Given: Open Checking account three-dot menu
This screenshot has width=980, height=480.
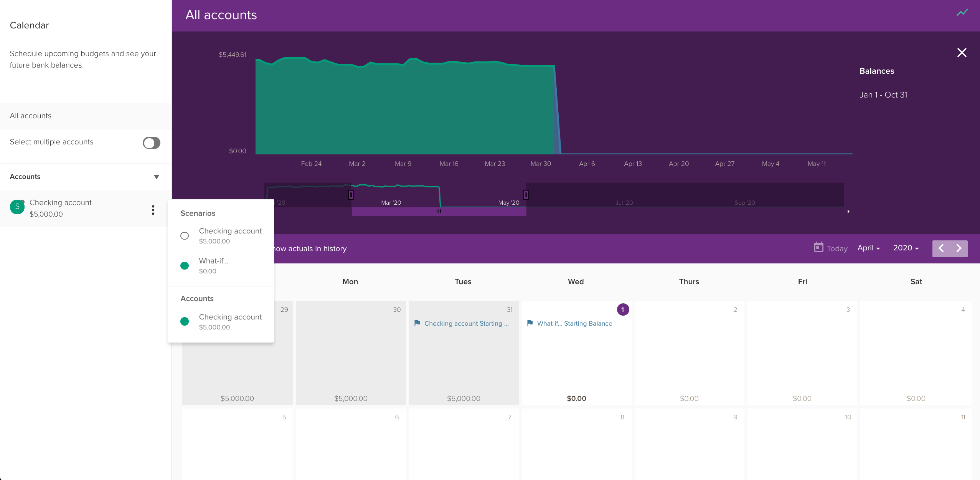Looking at the screenshot, I should (153, 210).
